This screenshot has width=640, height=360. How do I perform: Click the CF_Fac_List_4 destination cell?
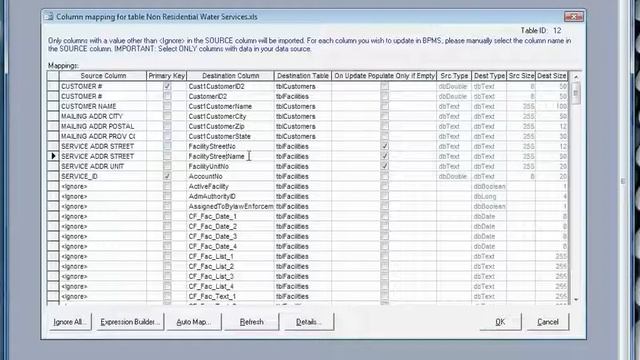pyautogui.click(x=230, y=286)
